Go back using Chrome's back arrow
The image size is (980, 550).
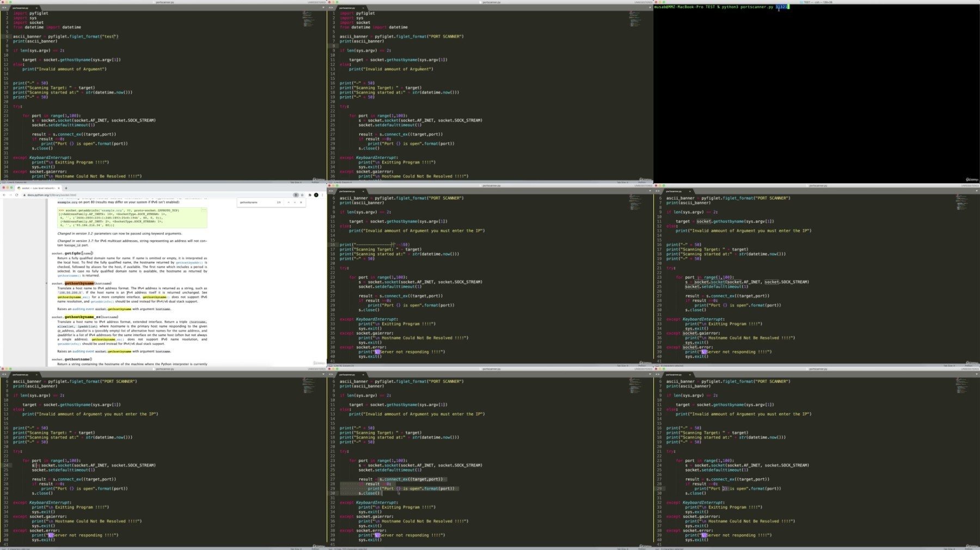point(4,195)
